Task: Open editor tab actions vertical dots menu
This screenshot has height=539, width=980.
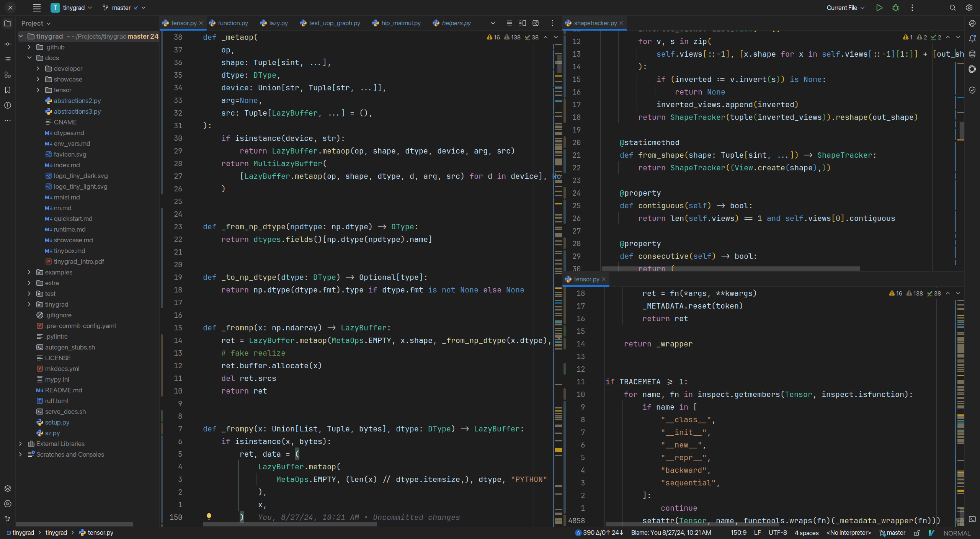Action: coord(552,23)
